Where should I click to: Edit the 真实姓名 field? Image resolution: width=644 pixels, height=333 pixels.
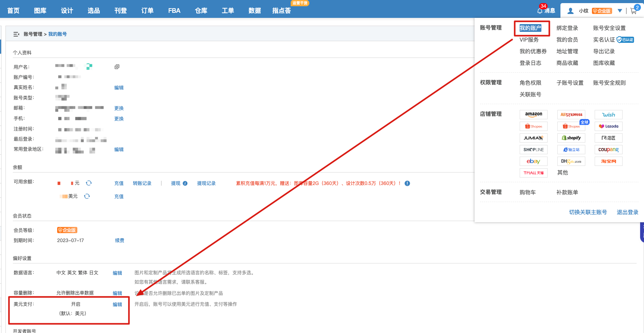[x=119, y=88]
